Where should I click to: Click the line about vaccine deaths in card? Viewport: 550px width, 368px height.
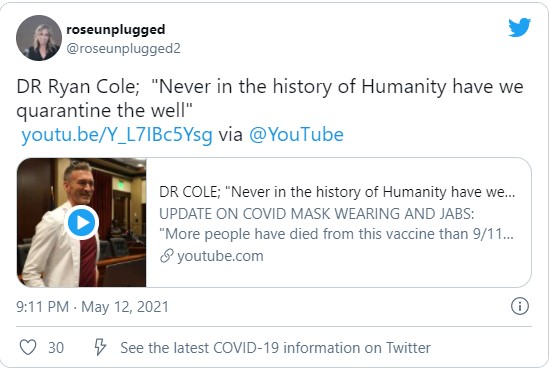[336, 234]
